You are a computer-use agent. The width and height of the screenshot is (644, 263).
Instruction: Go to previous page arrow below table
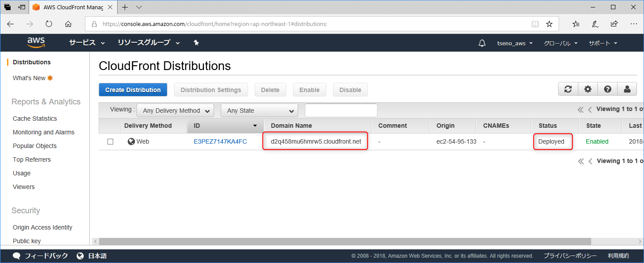click(590, 161)
